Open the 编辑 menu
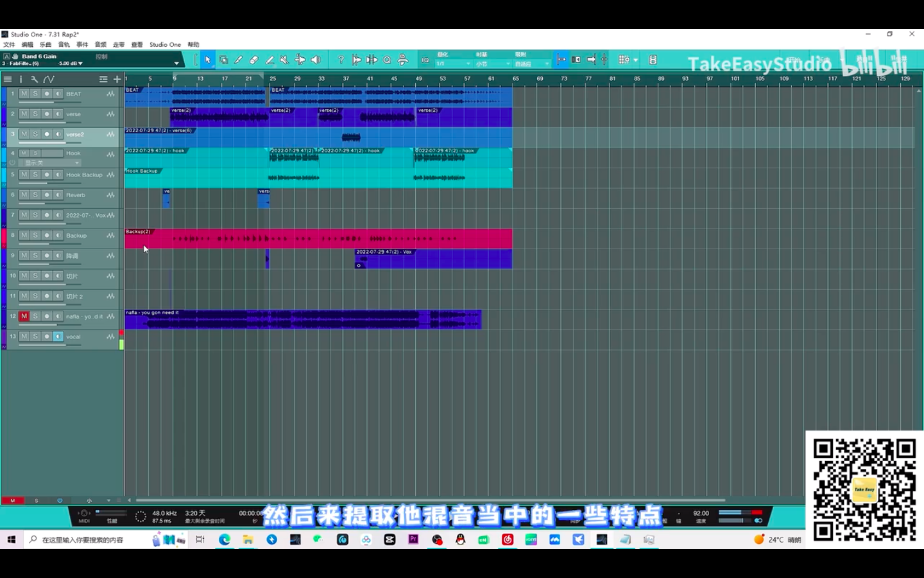 [27, 44]
